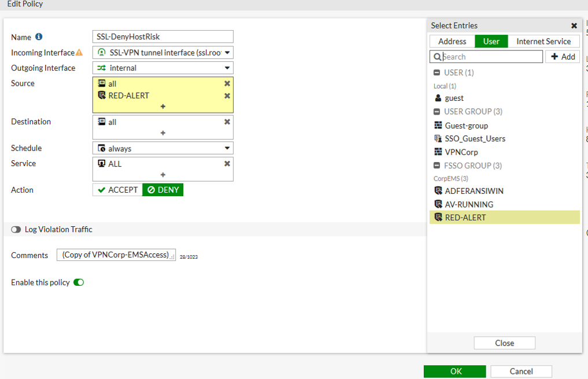
Task: Set Action to DENY
Action: point(162,190)
